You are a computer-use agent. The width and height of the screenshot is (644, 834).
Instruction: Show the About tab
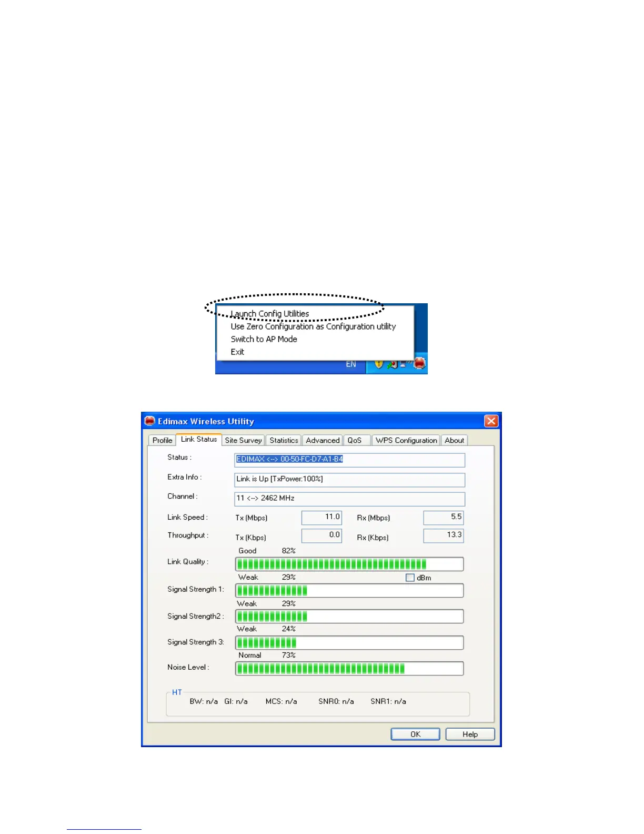pyautogui.click(x=454, y=440)
